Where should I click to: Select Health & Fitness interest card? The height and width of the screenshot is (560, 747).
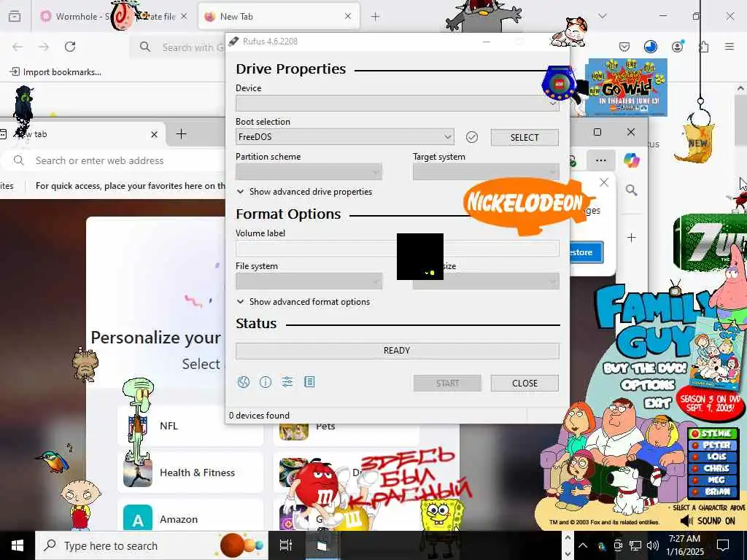[190, 472]
